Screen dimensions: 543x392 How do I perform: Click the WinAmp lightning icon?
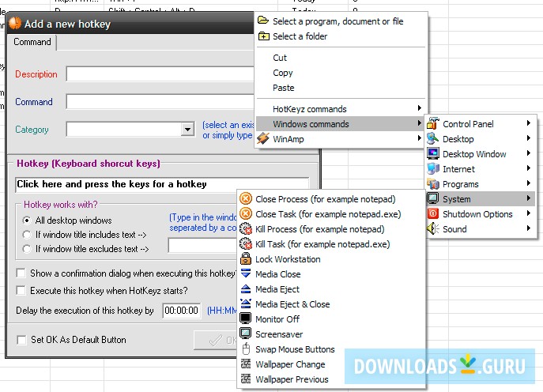click(263, 139)
